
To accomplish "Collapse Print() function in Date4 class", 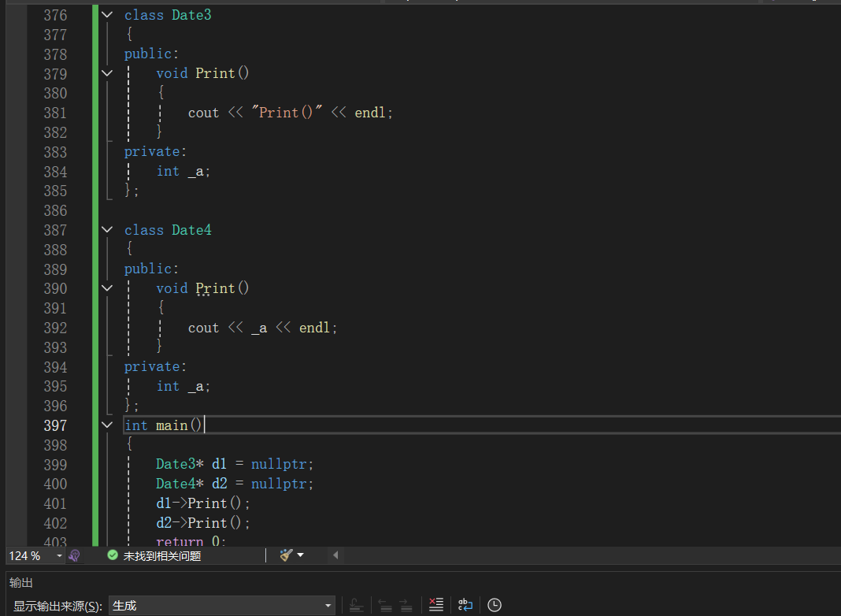I will (107, 288).
